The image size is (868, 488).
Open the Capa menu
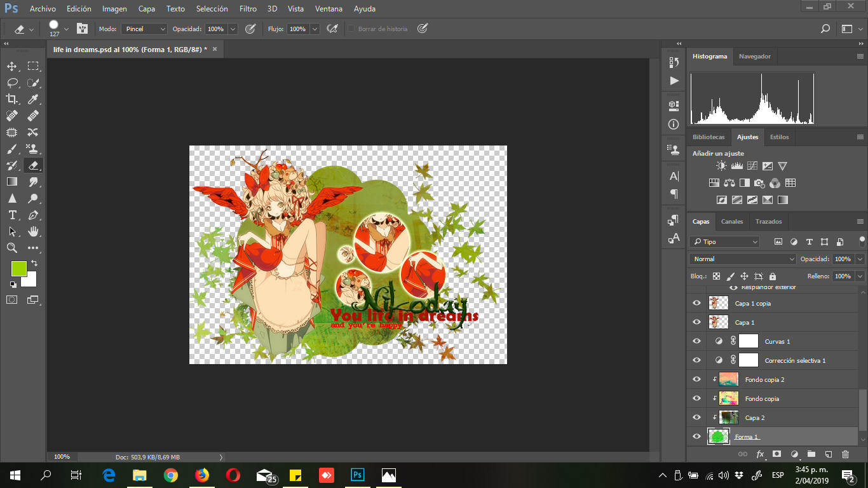pos(147,9)
